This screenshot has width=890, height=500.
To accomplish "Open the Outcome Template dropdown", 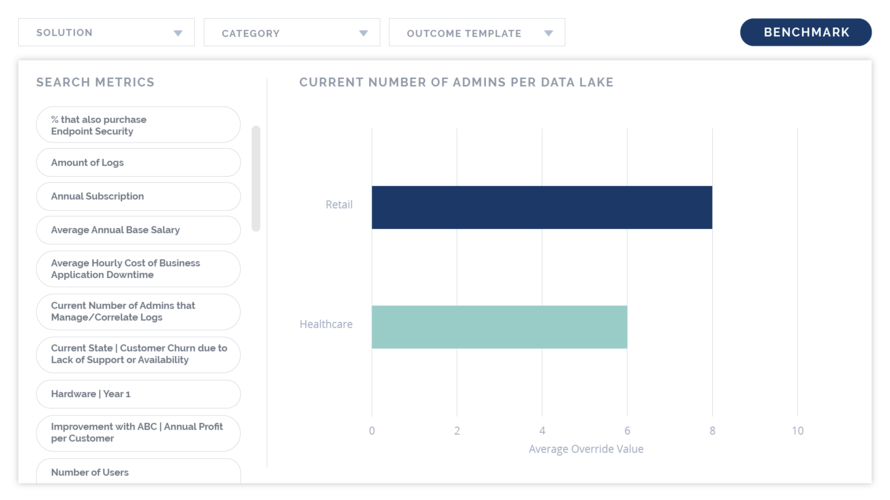I will pyautogui.click(x=476, y=33).
